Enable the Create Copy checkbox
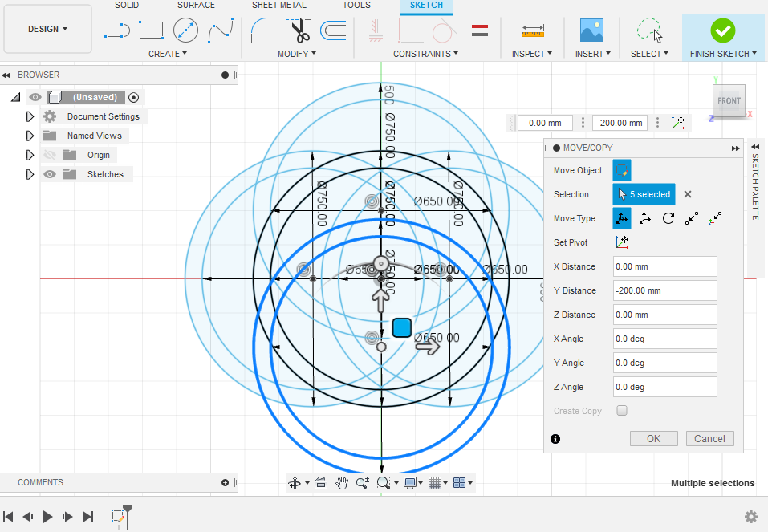Viewport: 768px width, 532px height. [x=622, y=411]
